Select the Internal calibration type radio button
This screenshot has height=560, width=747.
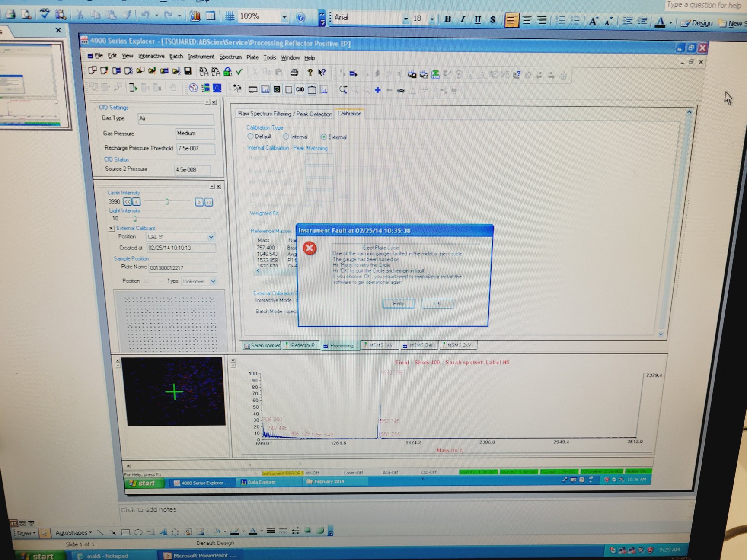click(286, 137)
